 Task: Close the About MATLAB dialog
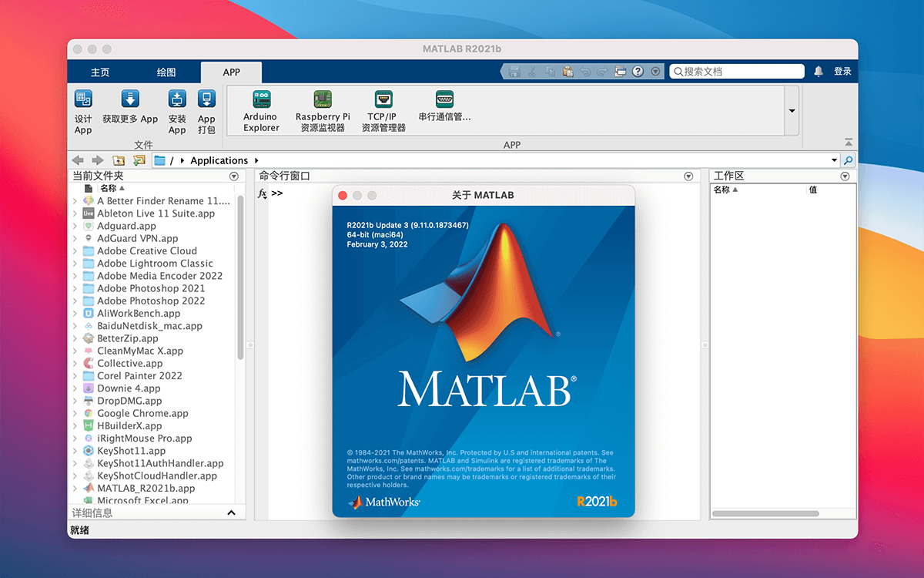click(343, 196)
